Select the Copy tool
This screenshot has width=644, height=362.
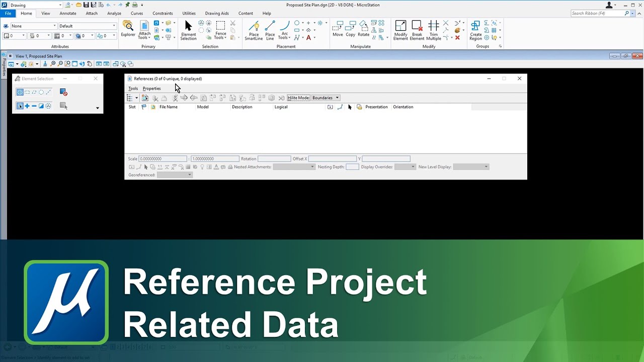coord(351,29)
